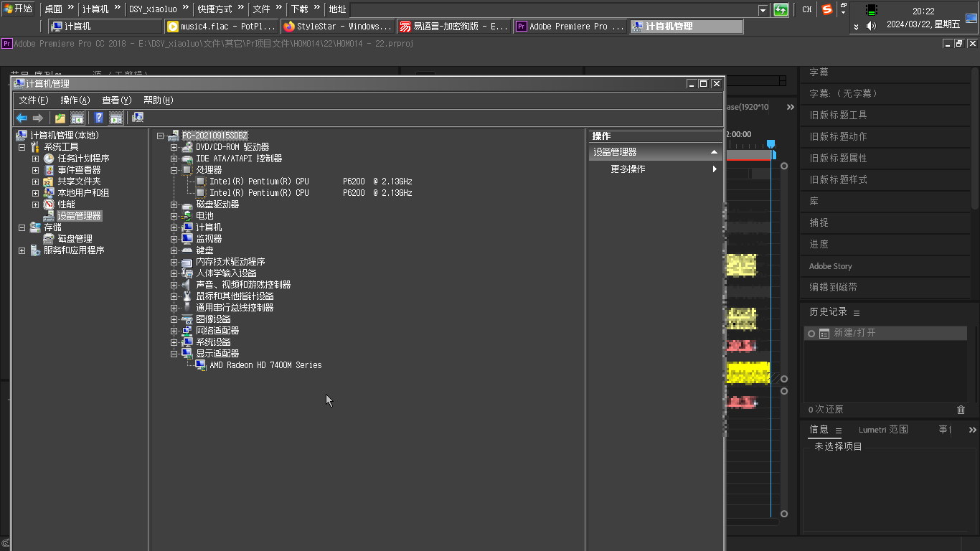Select root node PC-20210915SDBZ
This screenshot has height=551, width=980.
click(215, 136)
